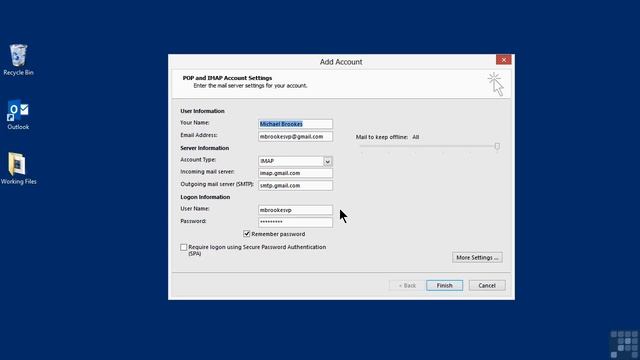Click the More Settings button
The image size is (640, 360).
pyautogui.click(x=477, y=258)
